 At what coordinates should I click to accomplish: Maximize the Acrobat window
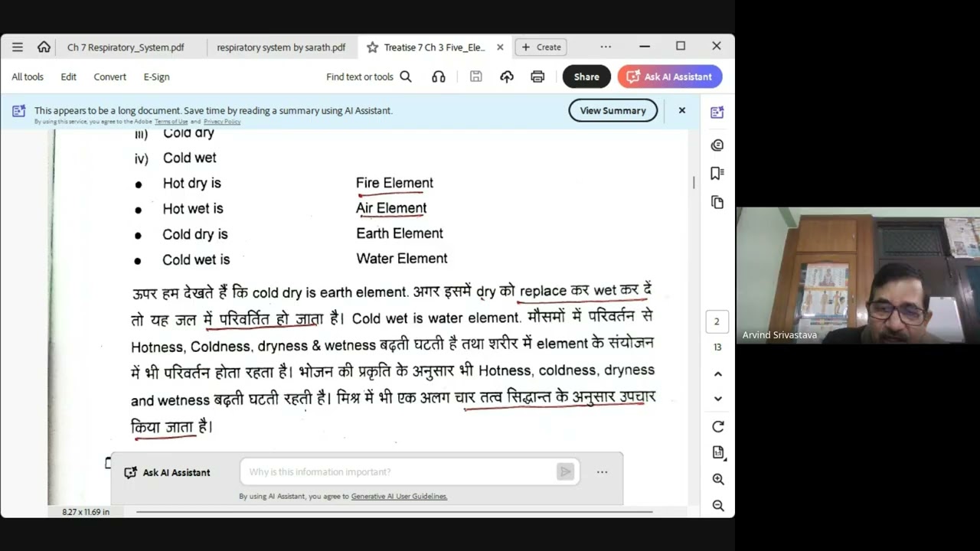[x=681, y=47]
